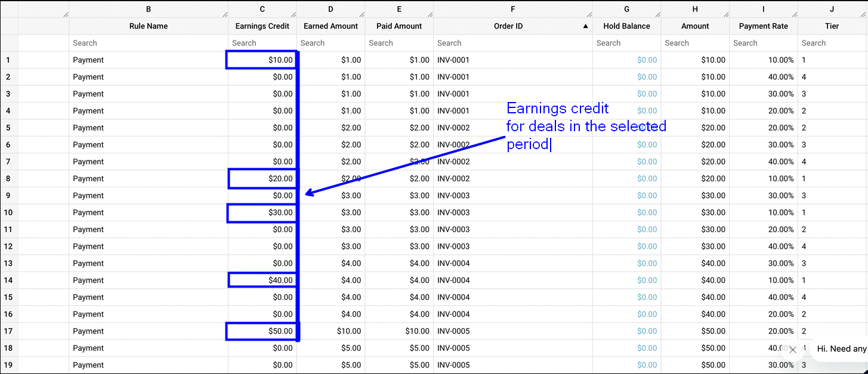Click the Rule Name search field

point(148,43)
